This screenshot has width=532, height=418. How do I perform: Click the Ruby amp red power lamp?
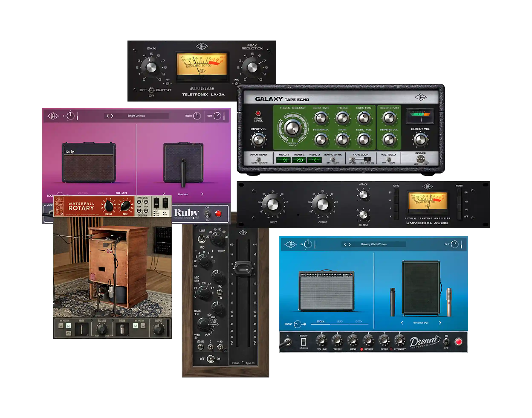[x=218, y=214]
